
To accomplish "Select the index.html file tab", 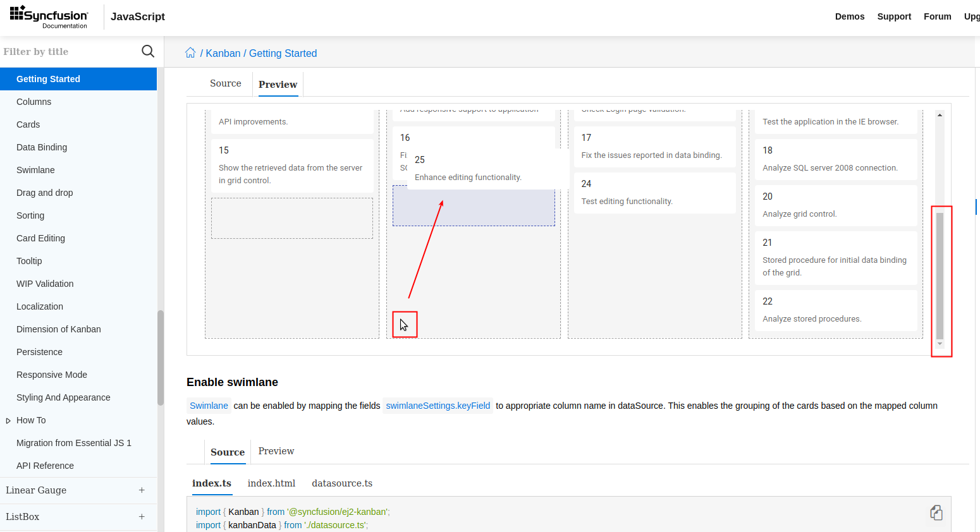I will [x=271, y=483].
